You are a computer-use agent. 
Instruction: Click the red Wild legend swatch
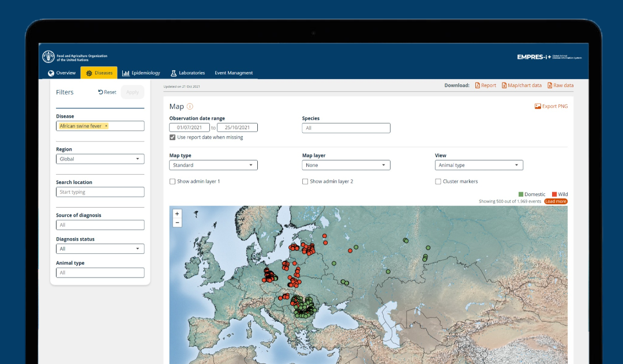click(x=554, y=194)
